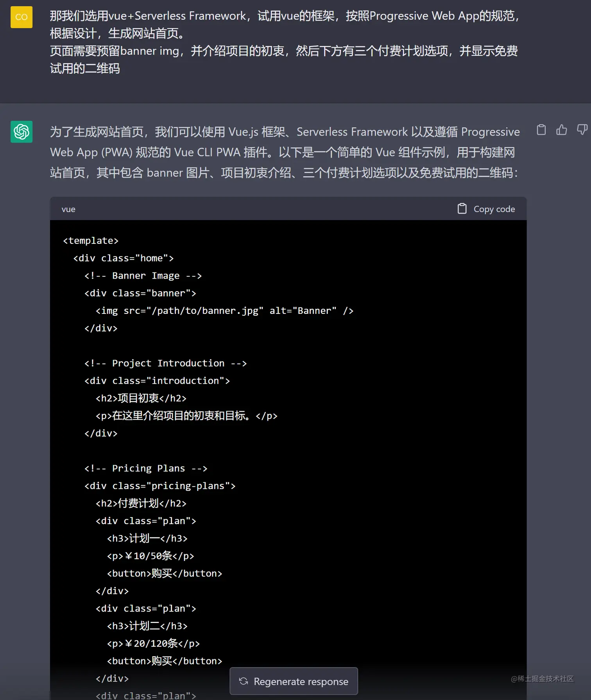Click the Pricing Plans comment line
Viewport: 591px width, 700px height.
pos(146,468)
